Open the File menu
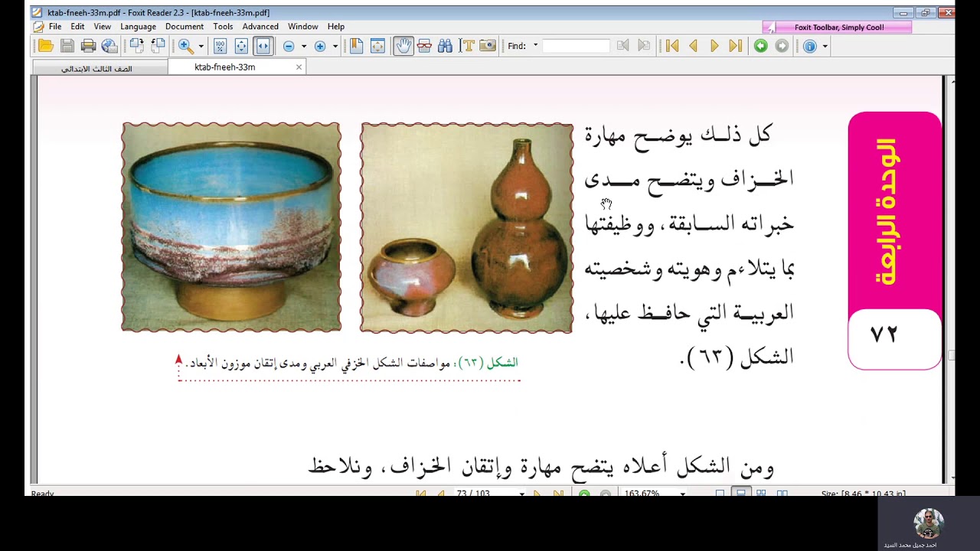The width and height of the screenshot is (980, 551). coord(55,26)
